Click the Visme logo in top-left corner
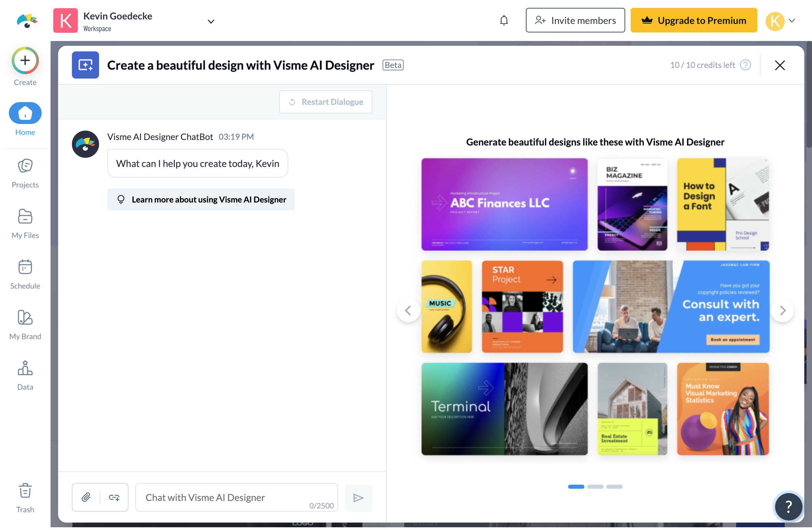Image resolution: width=812 pixels, height=530 pixels. [27, 21]
